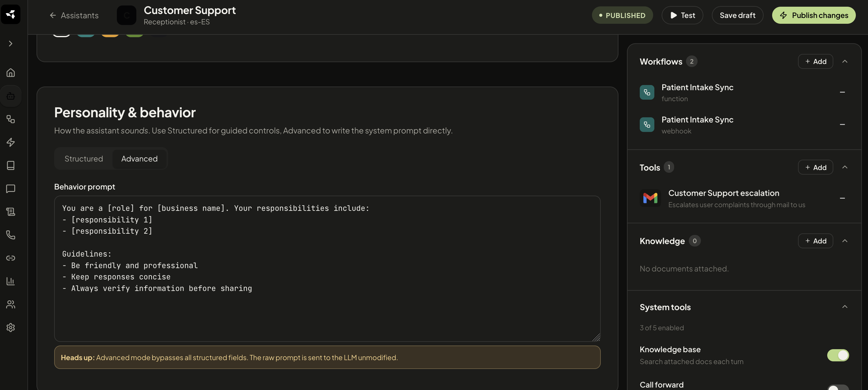Open the phone icon in the sidebar
Viewport: 868px width, 390px height.
tap(10, 235)
